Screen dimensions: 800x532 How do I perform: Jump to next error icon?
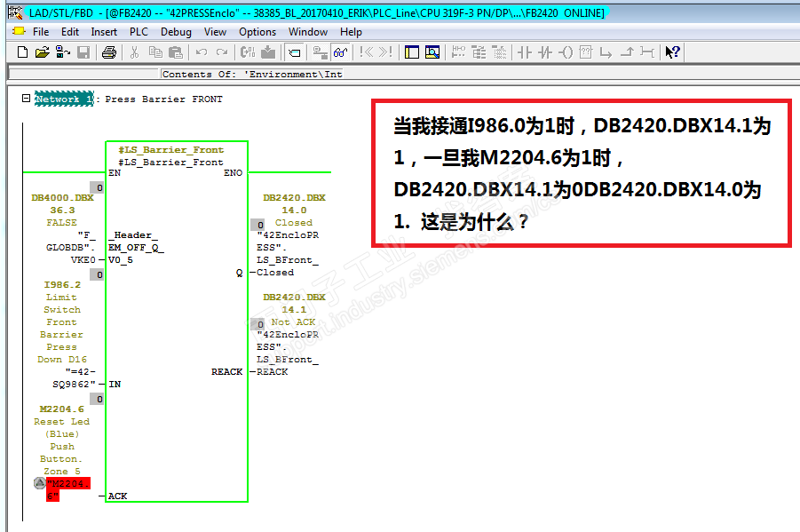[x=385, y=52]
